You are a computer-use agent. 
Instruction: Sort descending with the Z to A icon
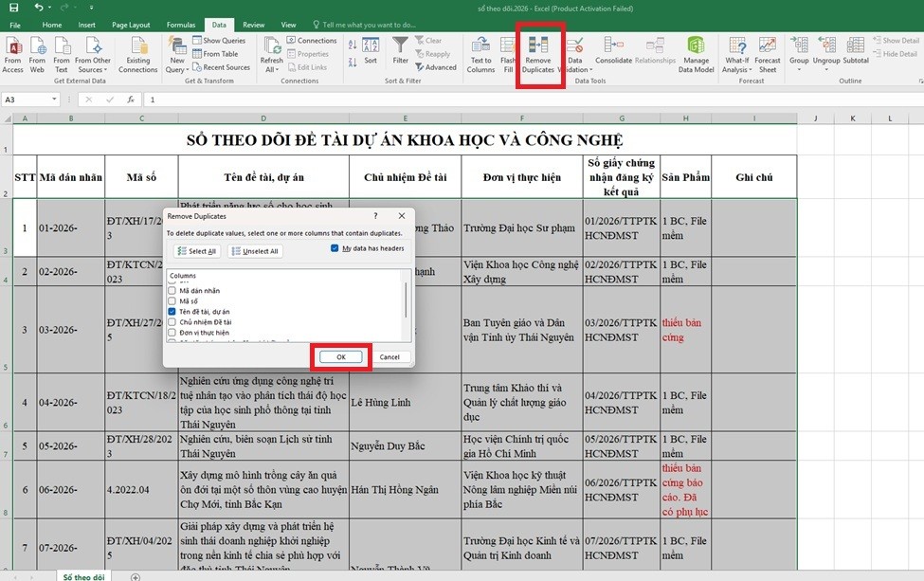(353, 62)
